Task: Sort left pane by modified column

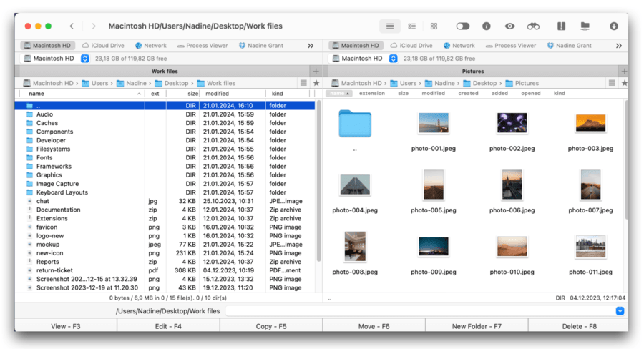Action: (x=233, y=94)
